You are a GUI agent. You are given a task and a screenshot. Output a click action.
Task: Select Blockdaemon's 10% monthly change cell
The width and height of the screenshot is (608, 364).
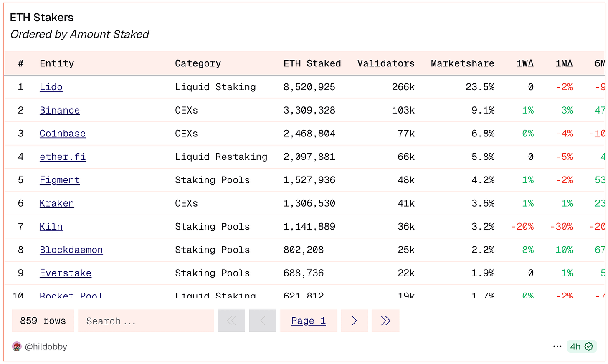(x=564, y=250)
